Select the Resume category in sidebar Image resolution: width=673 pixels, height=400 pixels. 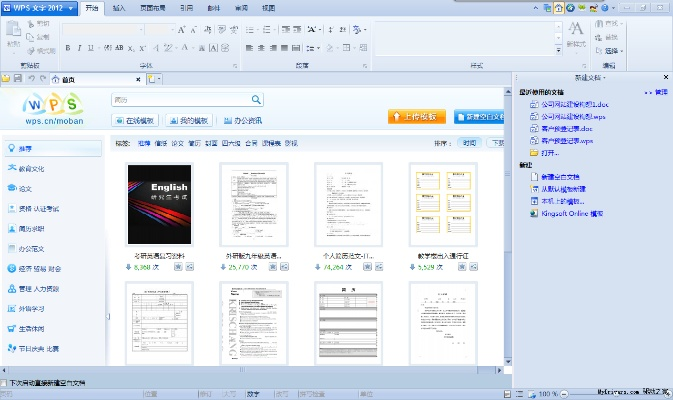[31, 229]
